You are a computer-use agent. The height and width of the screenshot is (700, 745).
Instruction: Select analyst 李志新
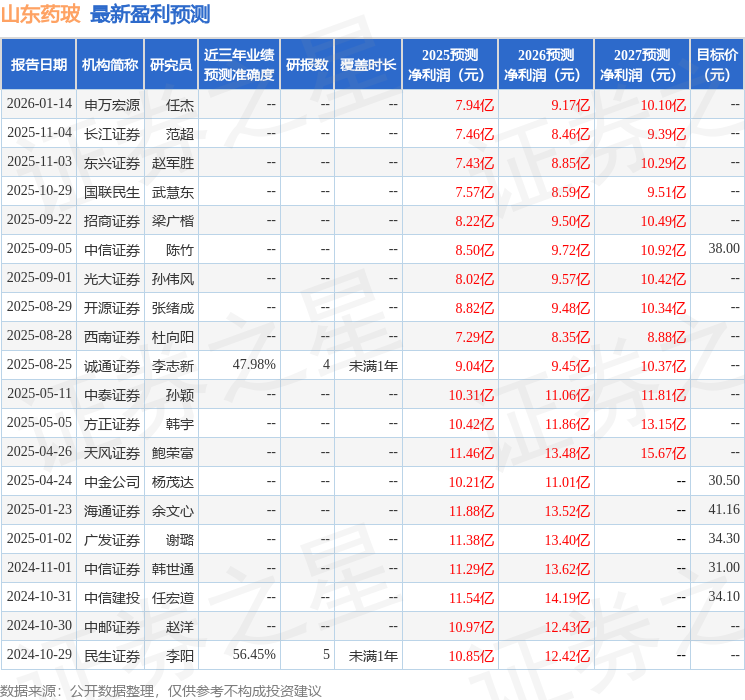point(173,365)
